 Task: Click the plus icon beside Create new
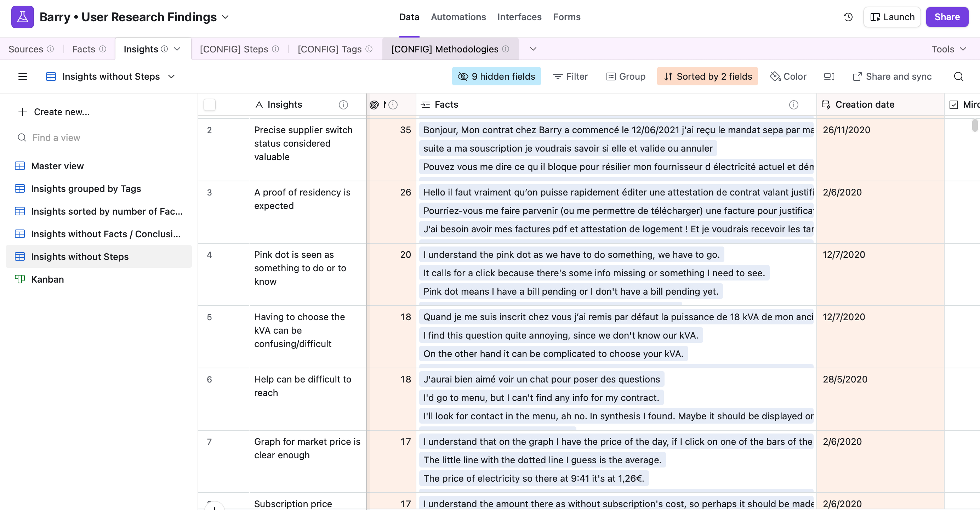tap(22, 112)
